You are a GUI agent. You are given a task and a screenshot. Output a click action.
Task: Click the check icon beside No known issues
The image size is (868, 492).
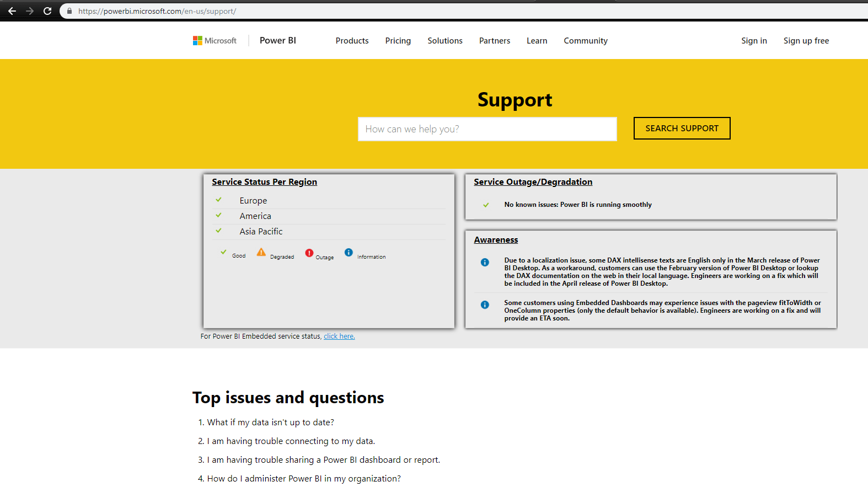(486, 205)
